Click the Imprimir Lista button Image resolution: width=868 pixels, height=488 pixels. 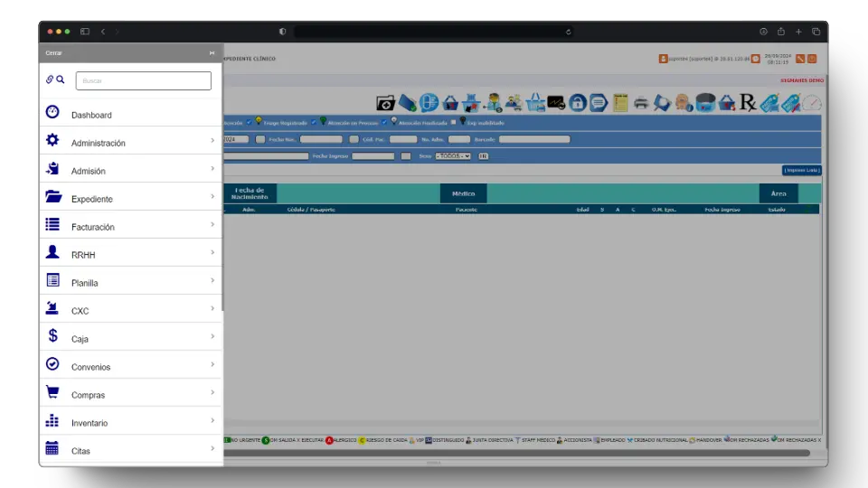(801, 170)
